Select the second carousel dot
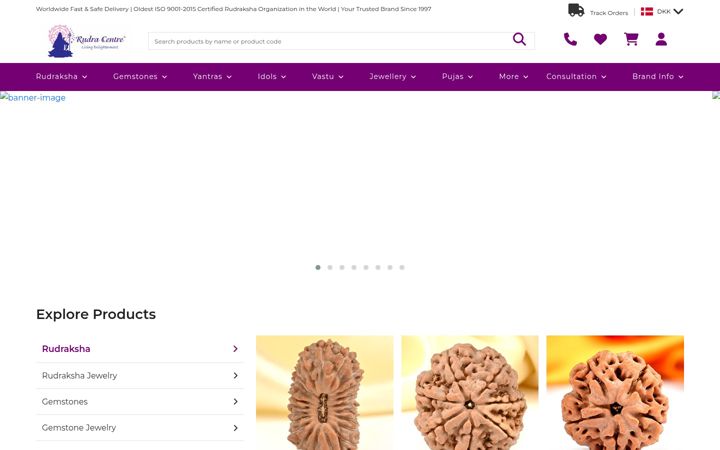The height and width of the screenshot is (450, 720). tap(330, 267)
